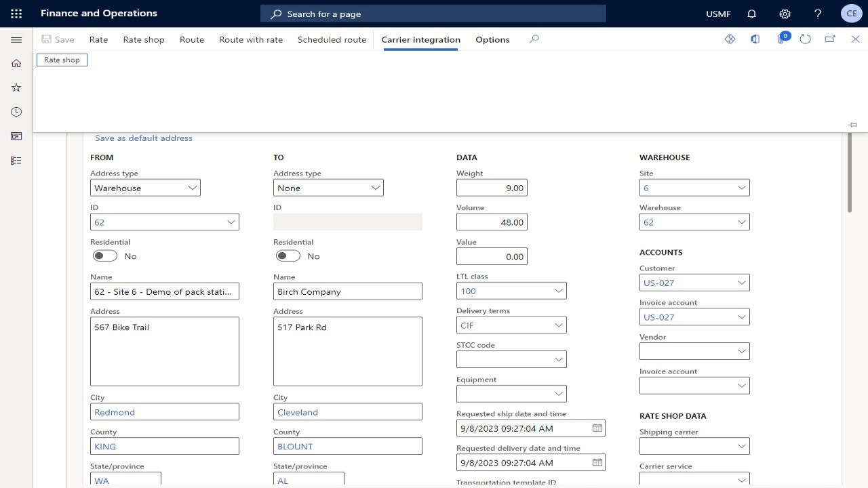Open Favorites star in sidebar
The width and height of the screenshot is (868, 488).
[16, 87]
